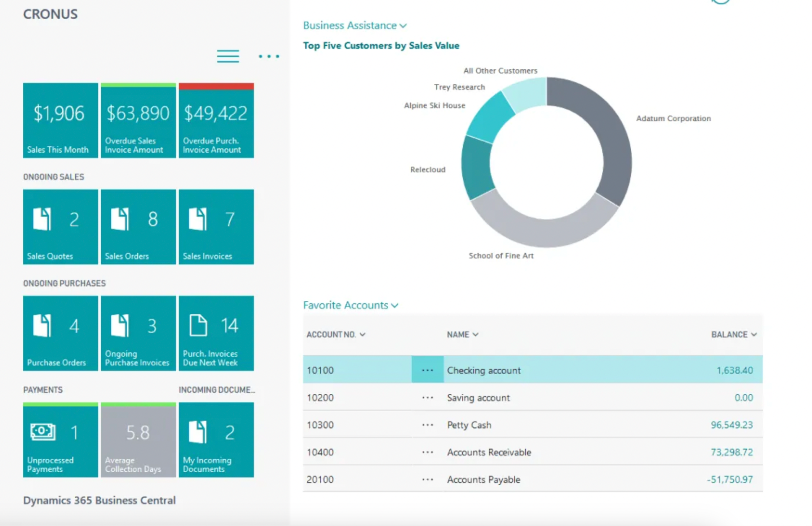
Task: Open the ellipsis menu on Petty Cash row
Action: coord(427,425)
